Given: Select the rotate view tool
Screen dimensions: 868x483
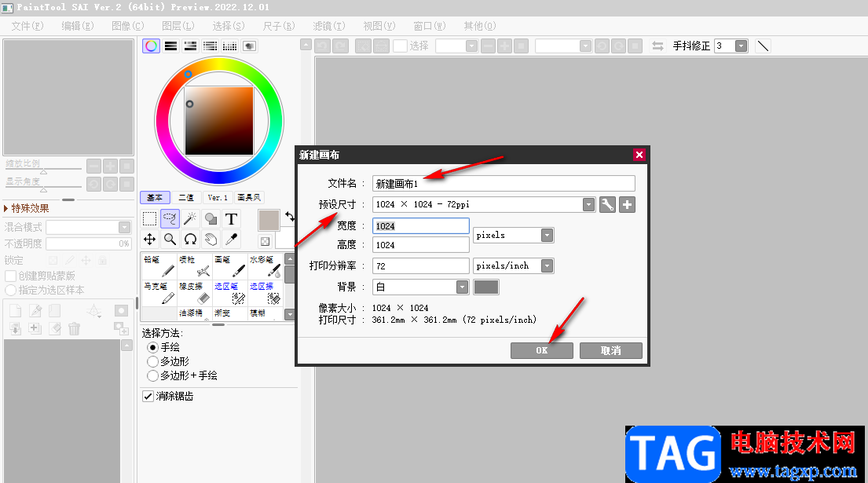Looking at the screenshot, I should point(190,239).
